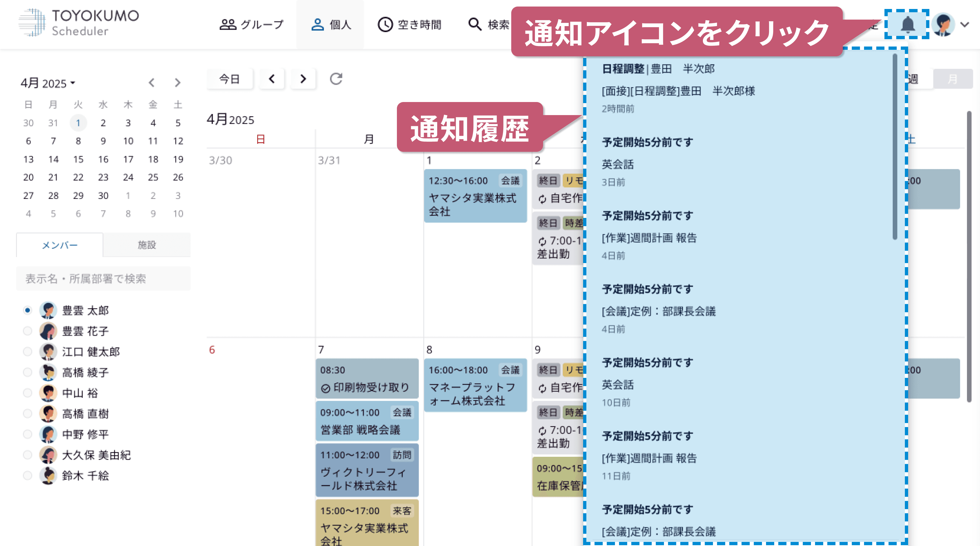Viewport: 980px width, 546px height.
Task: Open 11:00〜12:00 ヴィクトリーフィールド株式会社 visit event
Action: [367, 470]
